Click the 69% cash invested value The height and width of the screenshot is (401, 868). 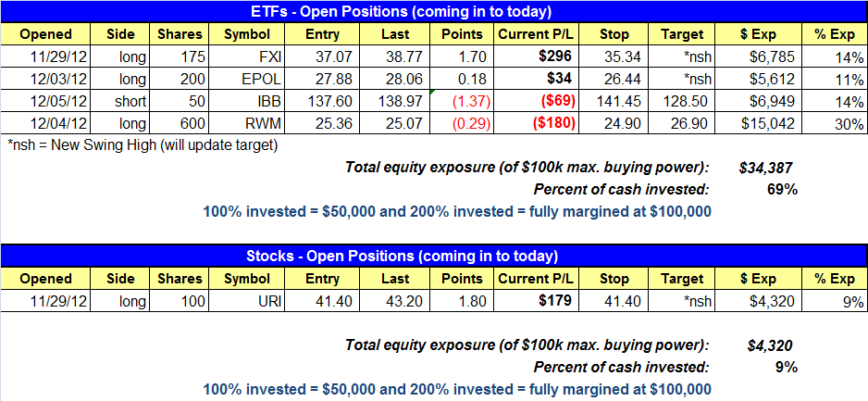(787, 189)
